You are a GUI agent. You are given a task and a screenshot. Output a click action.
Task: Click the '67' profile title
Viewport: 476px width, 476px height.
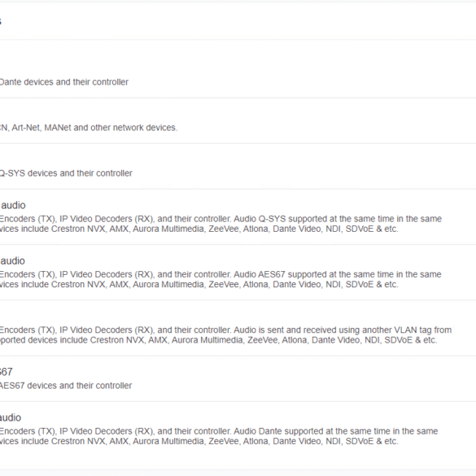click(x=6, y=372)
